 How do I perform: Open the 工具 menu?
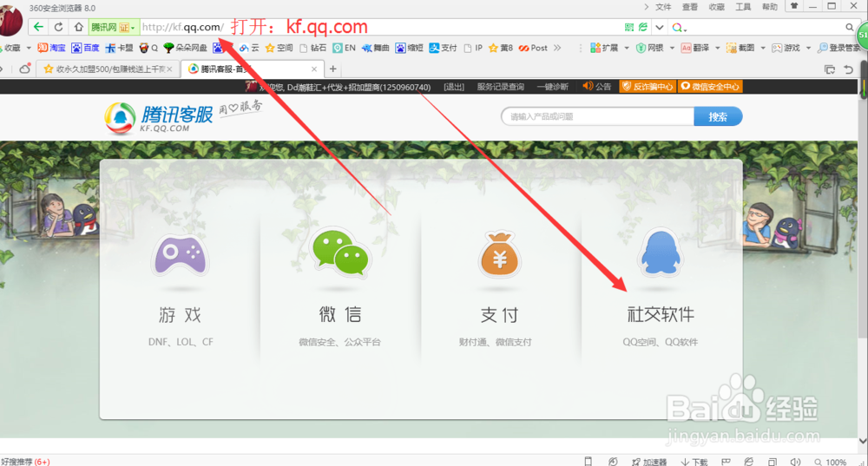(743, 7)
